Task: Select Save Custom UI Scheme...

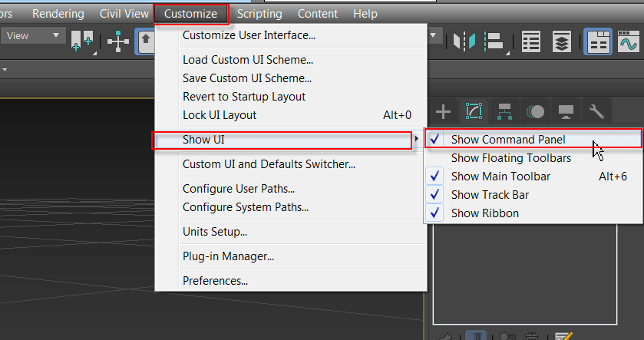Action: pos(291,78)
